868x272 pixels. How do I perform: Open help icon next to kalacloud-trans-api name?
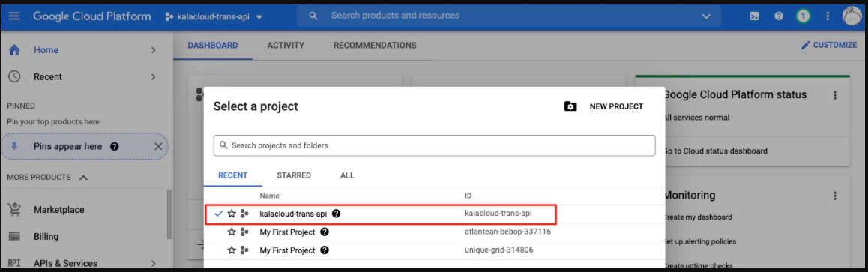[336, 214]
